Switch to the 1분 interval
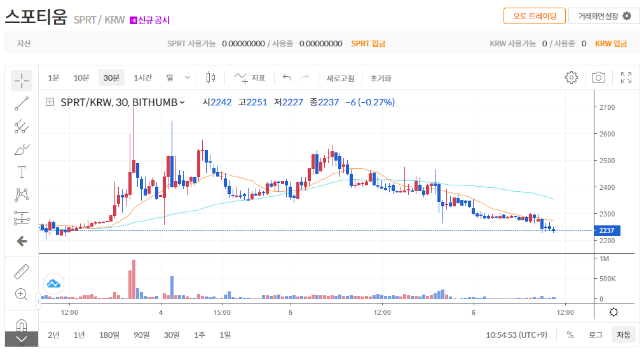The width and height of the screenshot is (644, 353). tap(53, 77)
